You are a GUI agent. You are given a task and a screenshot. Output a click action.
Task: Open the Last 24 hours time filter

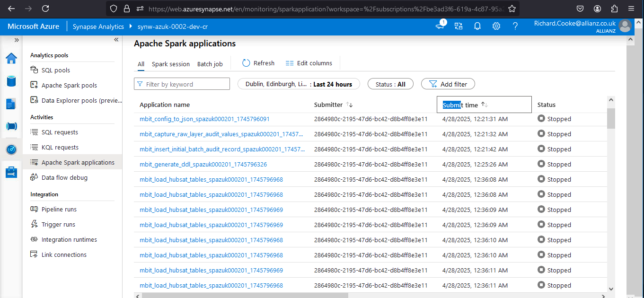(299, 84)
